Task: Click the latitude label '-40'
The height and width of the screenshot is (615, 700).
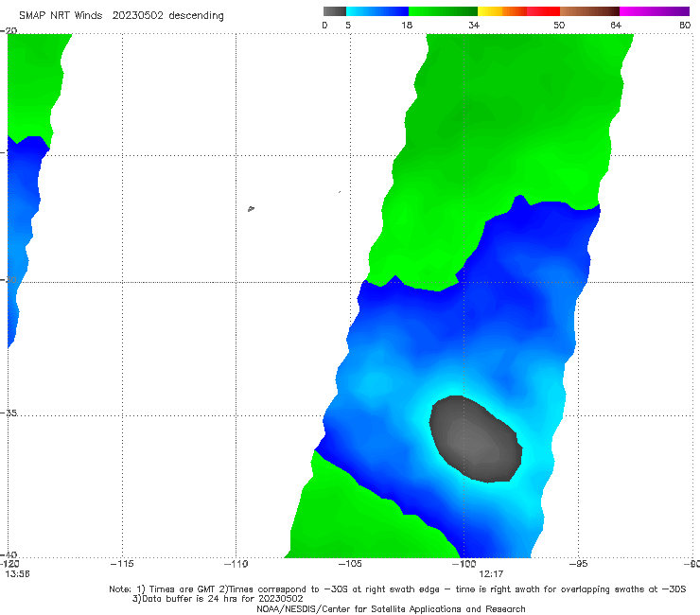Action: click(x=9, y=555)
